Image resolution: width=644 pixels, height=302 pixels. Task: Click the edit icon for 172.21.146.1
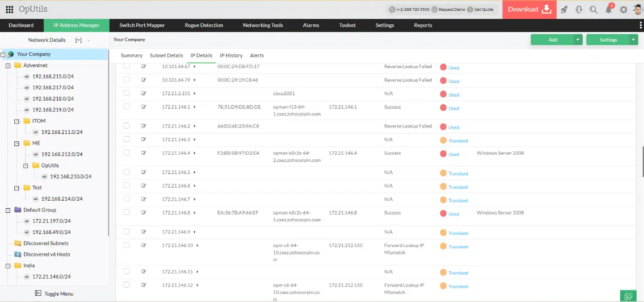(x=144, y=107)
